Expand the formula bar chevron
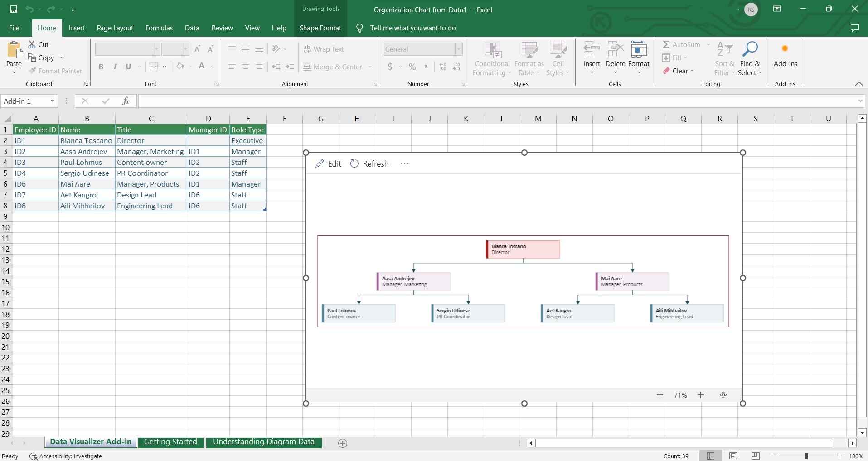The image size is (868, 461). pos(860,101)
